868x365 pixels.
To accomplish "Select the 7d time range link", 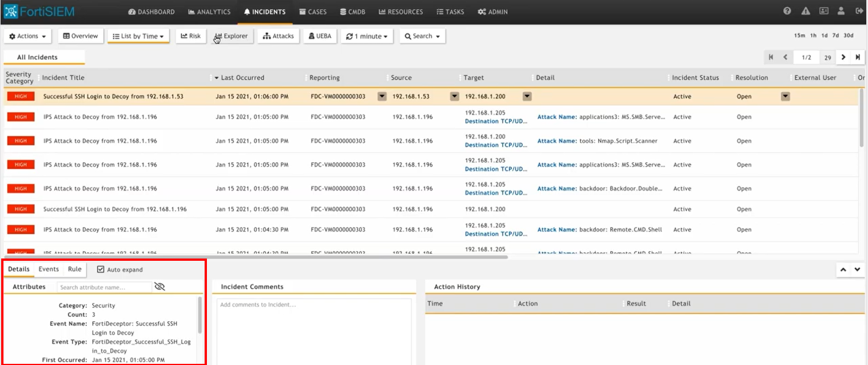I will (836, 36).
